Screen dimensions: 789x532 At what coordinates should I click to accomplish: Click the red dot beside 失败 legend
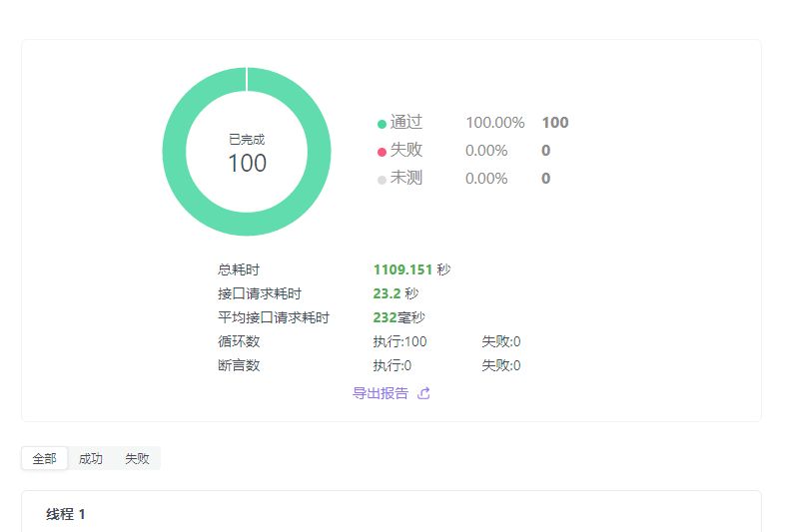pos(382,152)
